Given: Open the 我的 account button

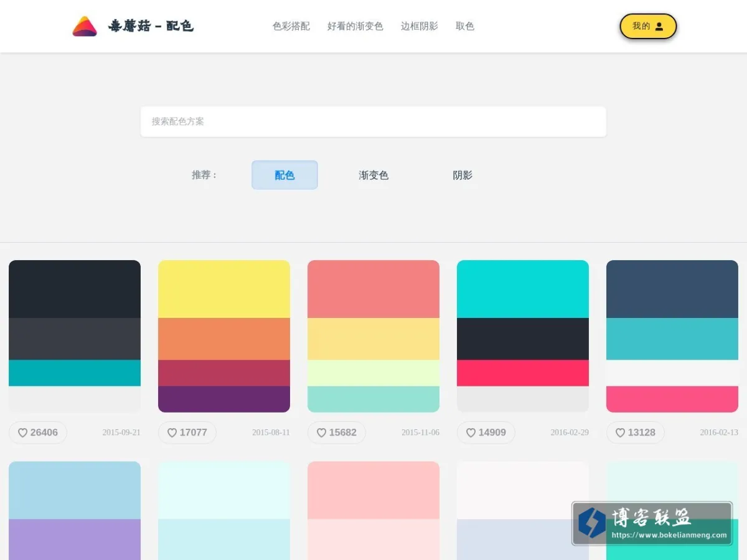Looking at the screenshot, I should click(x=648, y=26).
